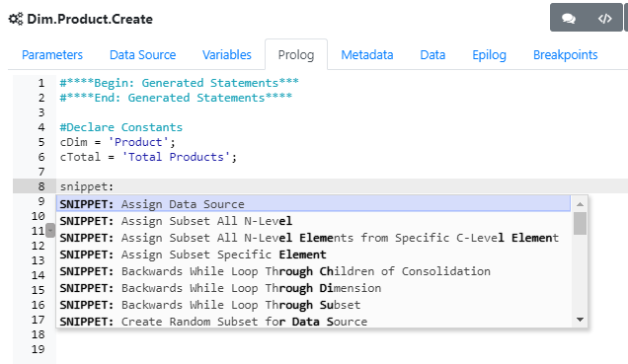Click the snippet list scrollbar thumb
The width and height of the screenshot is (628, 364).
pos(580,223)
